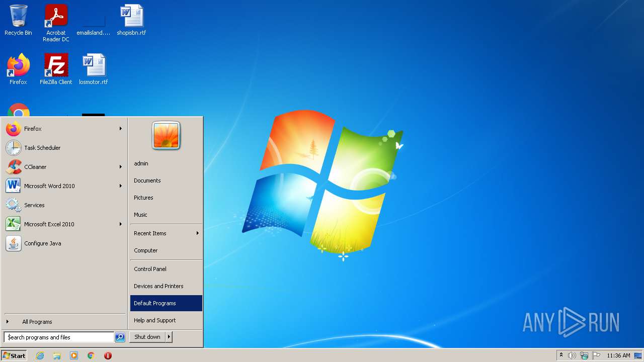644x362 pixels.
Task: Open Windows Media Player from taskbar
Action: pyautogui.click(x=74, y=355)
